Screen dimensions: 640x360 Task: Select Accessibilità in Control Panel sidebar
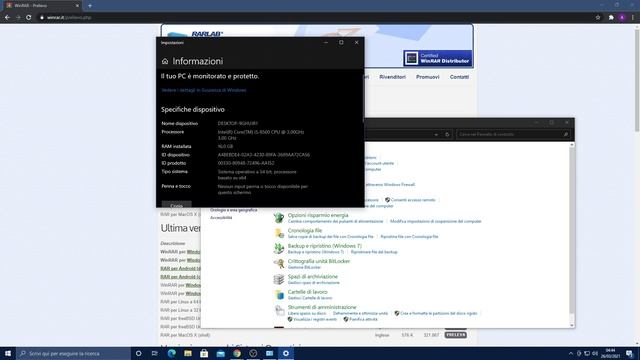(x=221, y=218)
